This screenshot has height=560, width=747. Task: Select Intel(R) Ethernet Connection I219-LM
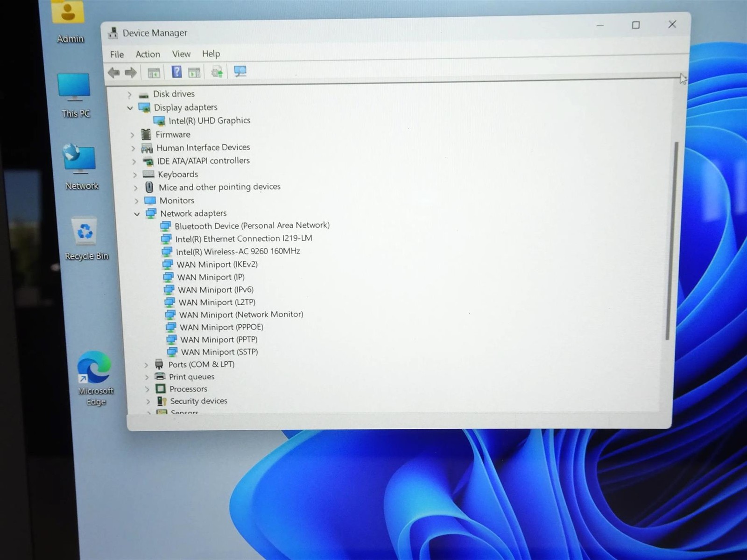tap(244, 238)
